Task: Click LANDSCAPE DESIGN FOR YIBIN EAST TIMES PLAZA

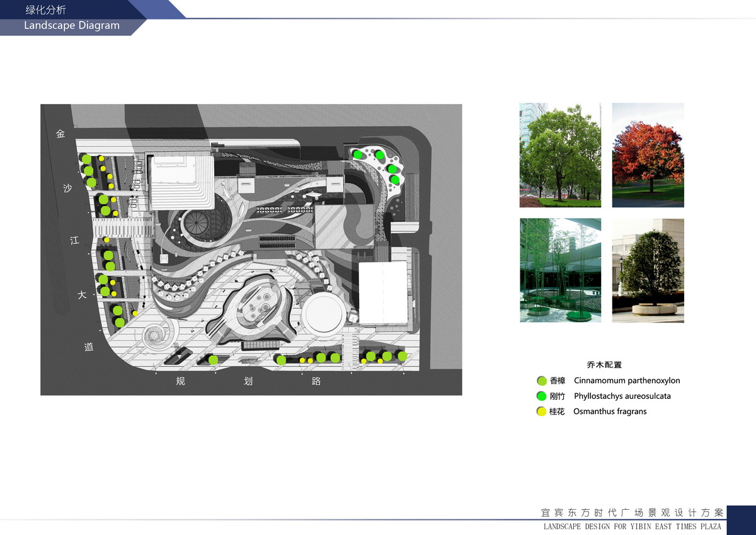Action: point(633,526)
